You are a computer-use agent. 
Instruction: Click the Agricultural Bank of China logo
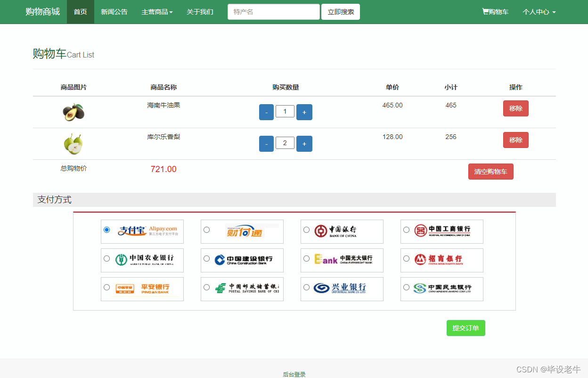(x=145, y=260)
